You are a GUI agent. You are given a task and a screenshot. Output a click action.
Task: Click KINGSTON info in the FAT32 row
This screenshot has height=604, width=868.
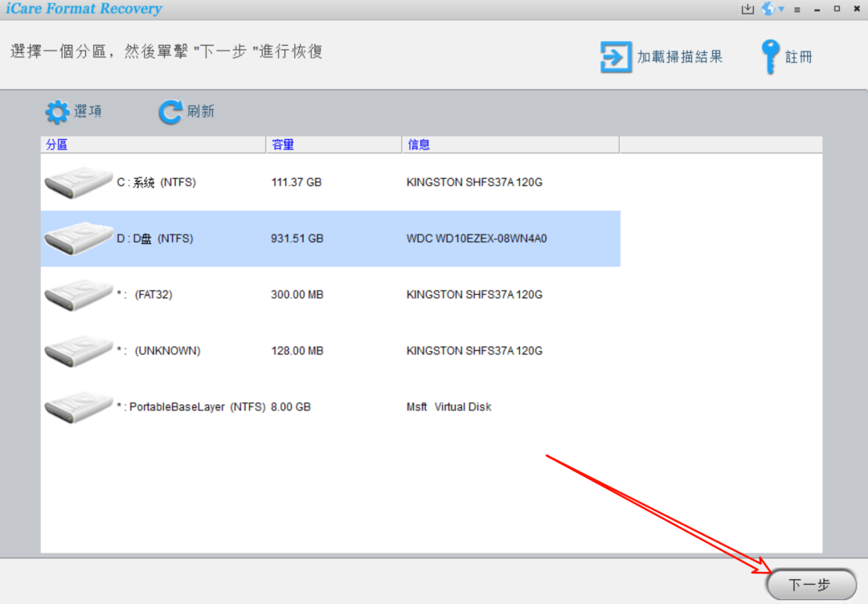[x=474, y=295]
